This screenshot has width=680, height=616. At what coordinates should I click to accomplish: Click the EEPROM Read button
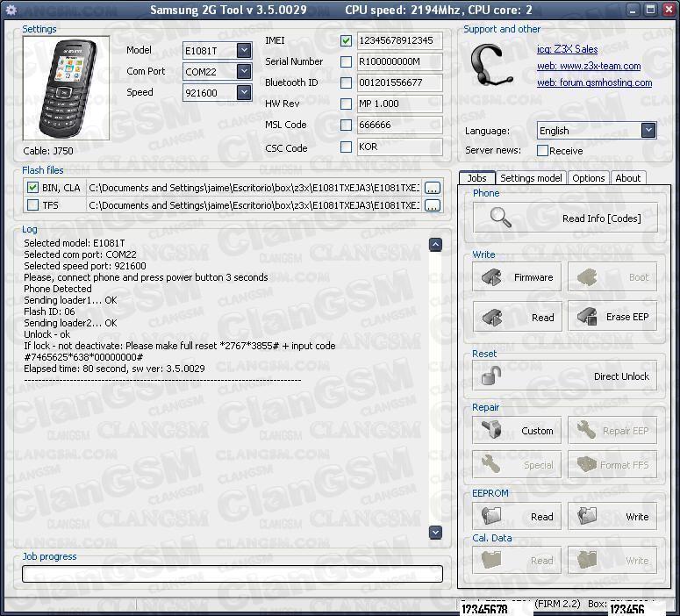click(517, 516)
